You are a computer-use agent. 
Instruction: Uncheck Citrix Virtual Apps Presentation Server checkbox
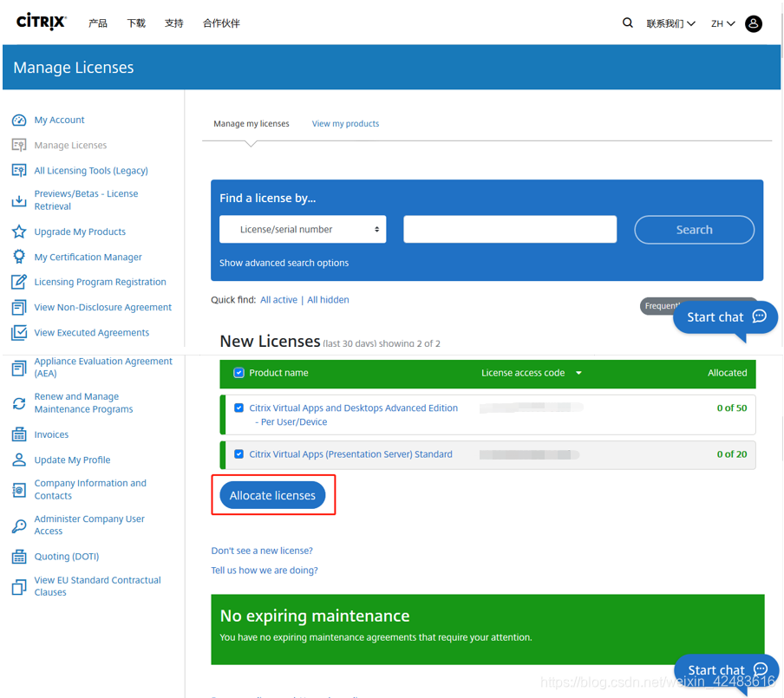pos(239,453)
